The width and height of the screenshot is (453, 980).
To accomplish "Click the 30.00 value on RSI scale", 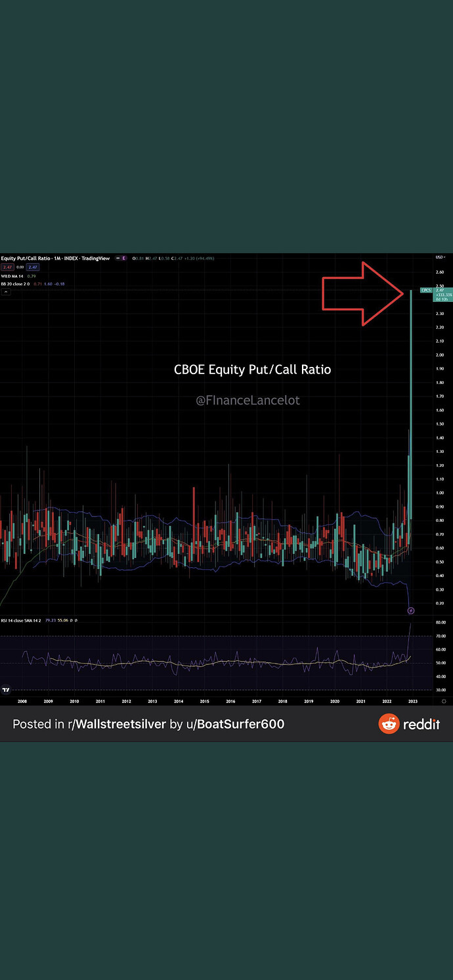I will click(441, 690).
